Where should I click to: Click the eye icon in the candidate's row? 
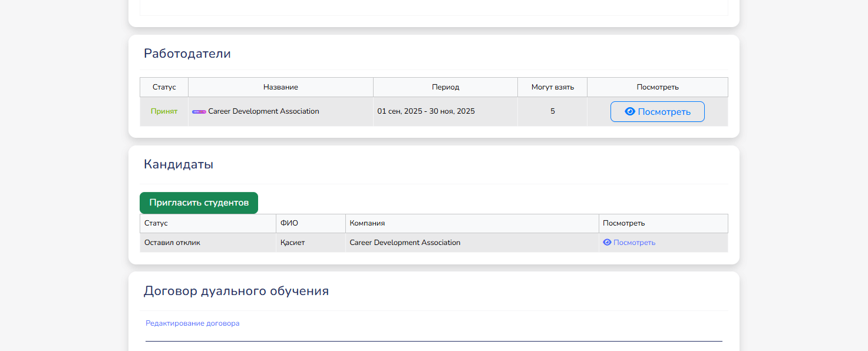pyautogui.click(x=607, y=242)
